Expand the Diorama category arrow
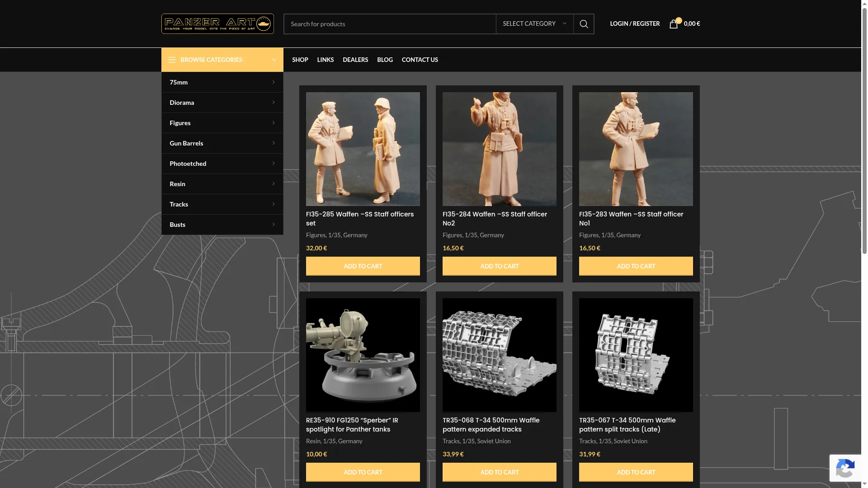 coord(274,103)
